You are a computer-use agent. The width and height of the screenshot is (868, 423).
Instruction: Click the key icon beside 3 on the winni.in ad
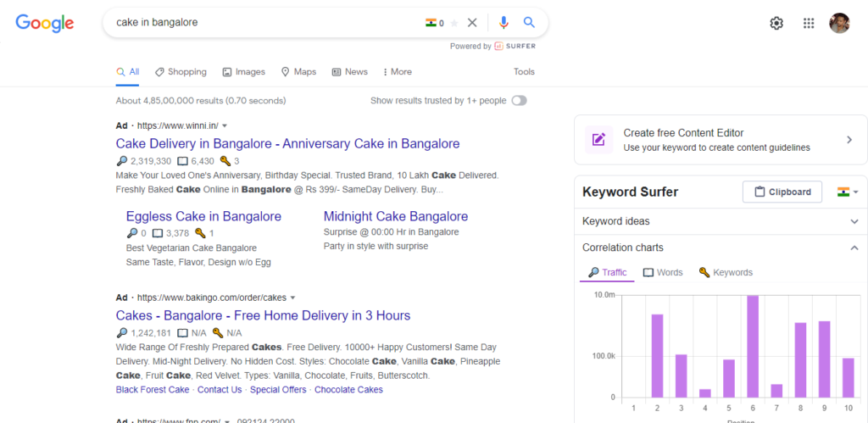coord(225,161)
